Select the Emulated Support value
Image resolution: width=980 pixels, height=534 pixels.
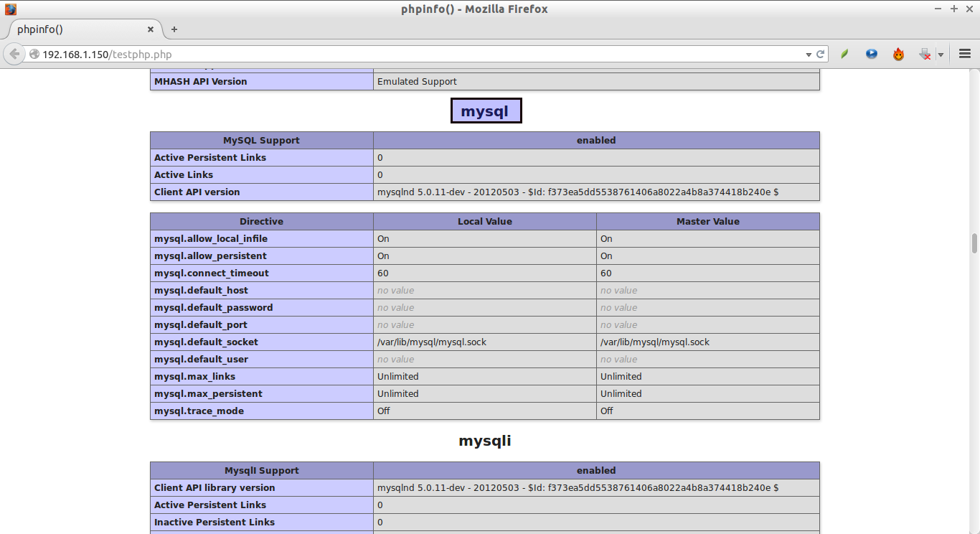click(417, 82)
